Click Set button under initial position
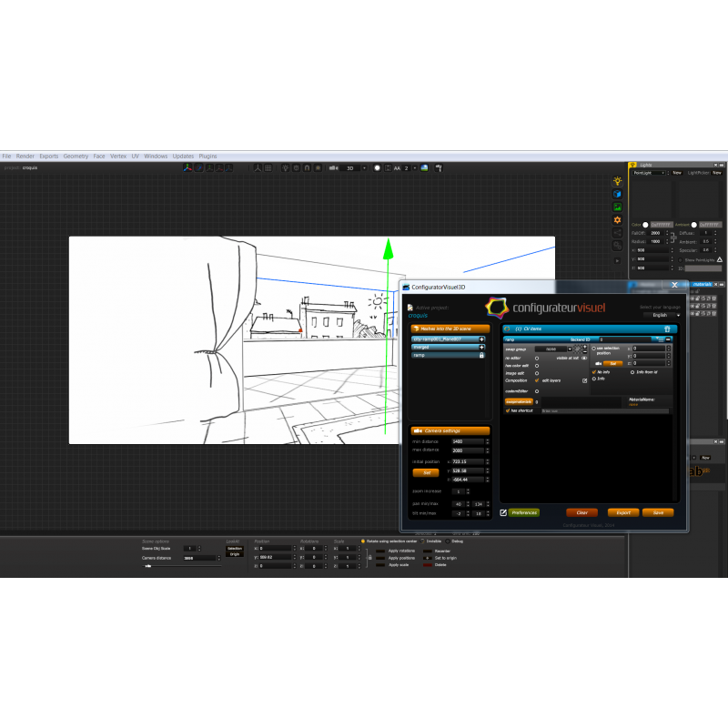 coord(426,472)
